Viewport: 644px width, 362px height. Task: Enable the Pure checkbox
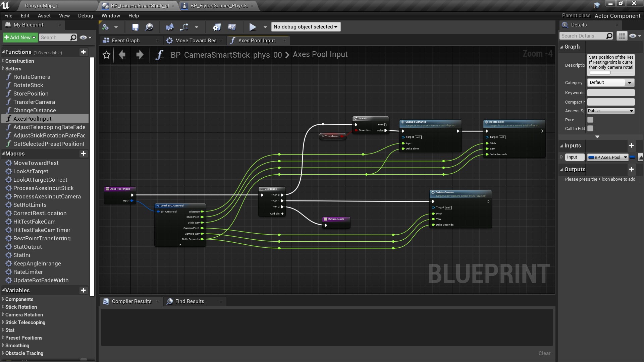(x=590, y=120)
